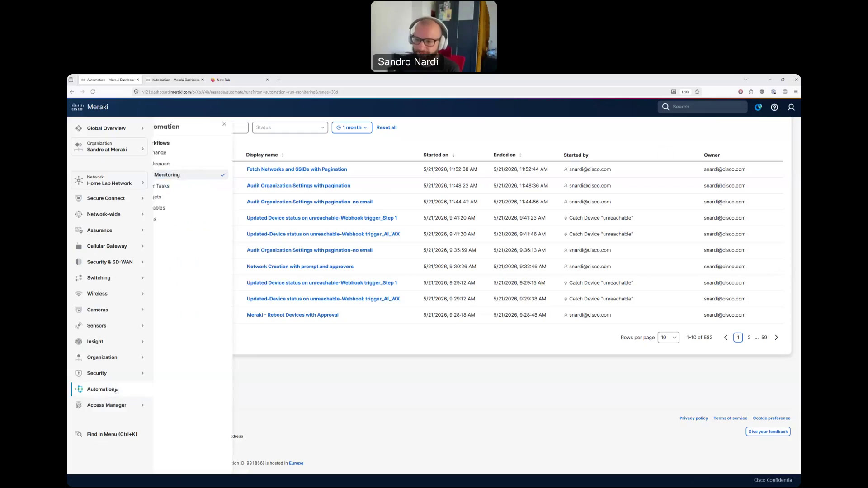Open the Rows per page selector
This screenshot has height=488, width=868.
pos(668,338)
